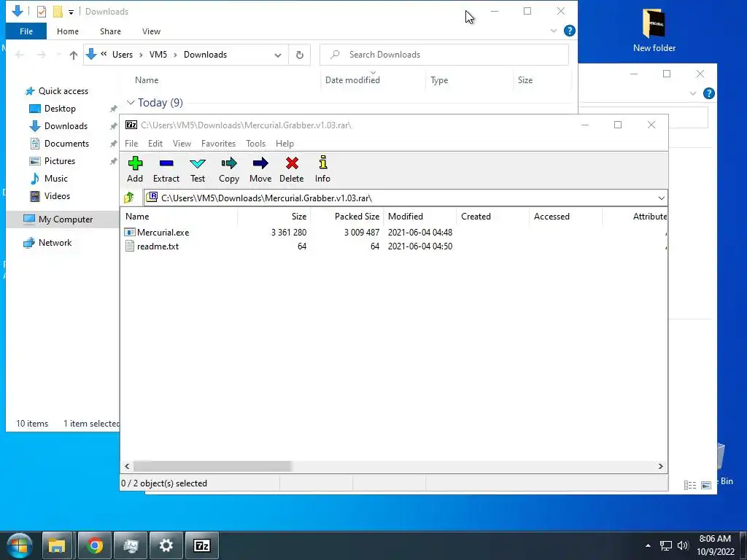The image size is (747, 560).
Task: Open Desktop in the navigation pane
Action: (60, 109)
